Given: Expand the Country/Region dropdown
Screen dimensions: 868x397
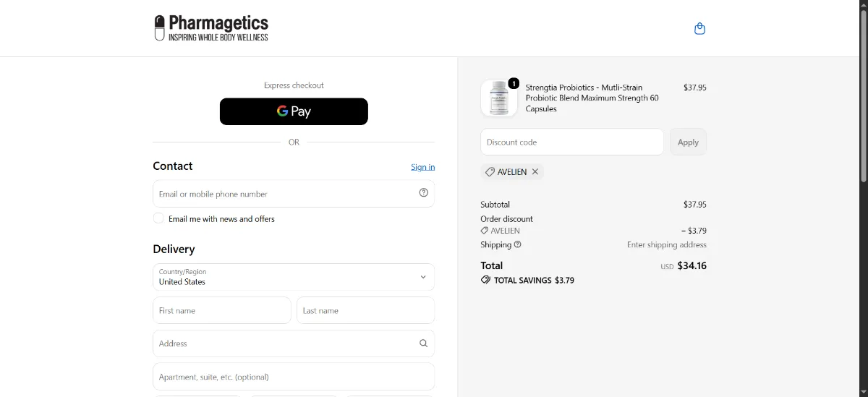Looking at the screenshot, I should (294, 277).
